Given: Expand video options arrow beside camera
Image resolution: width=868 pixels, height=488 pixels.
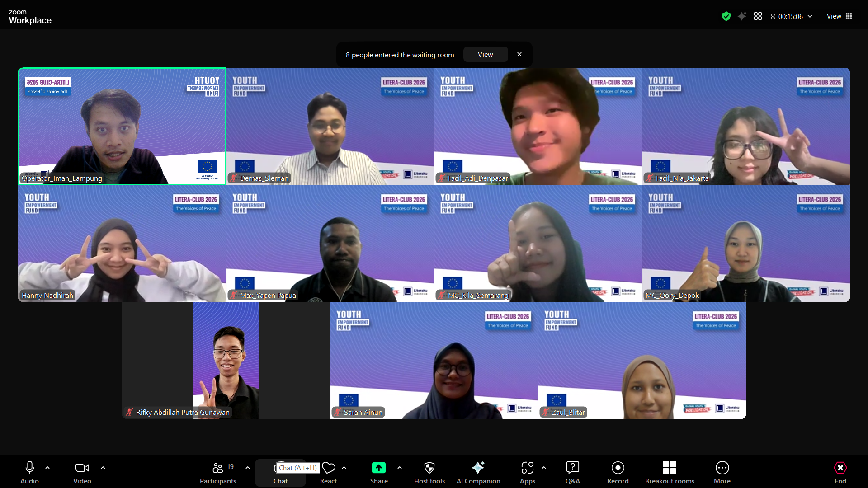Looking at the screenshot, I should tap(103, 468).
